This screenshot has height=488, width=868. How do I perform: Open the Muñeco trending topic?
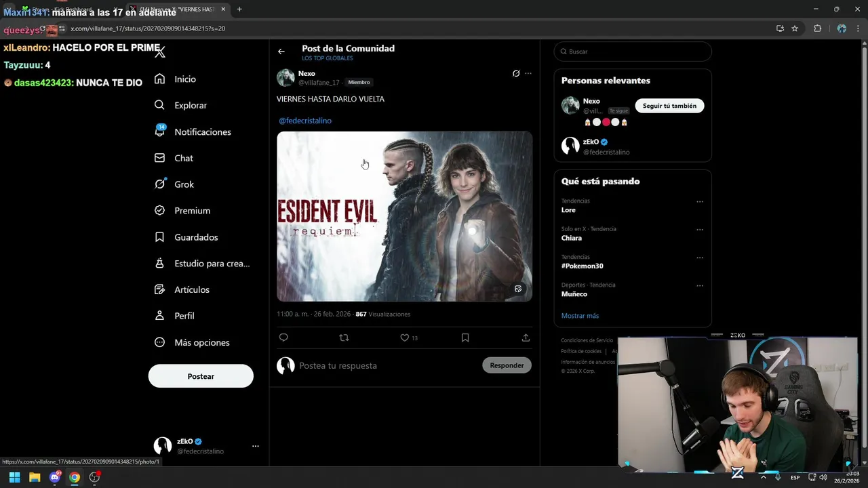coord(574,294)
